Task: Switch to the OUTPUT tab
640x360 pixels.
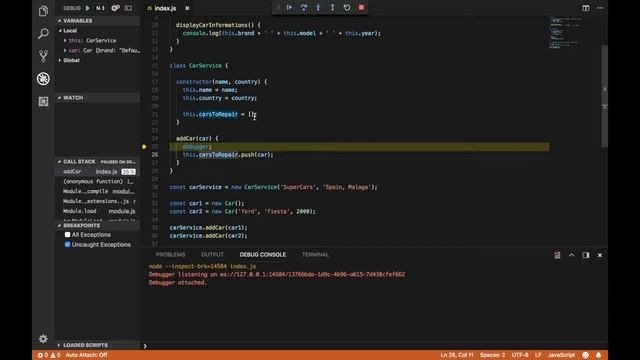Action: click(x=212, y=254)
